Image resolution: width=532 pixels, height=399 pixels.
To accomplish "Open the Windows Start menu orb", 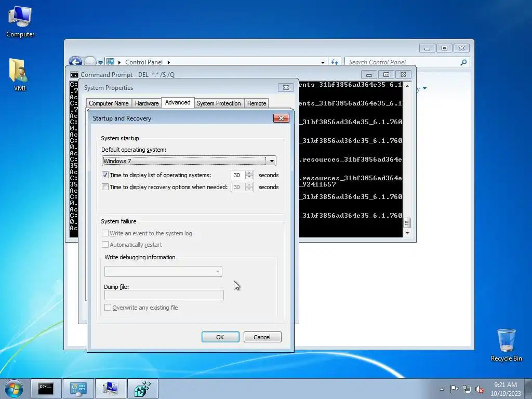I will click(x=14, y=389).
